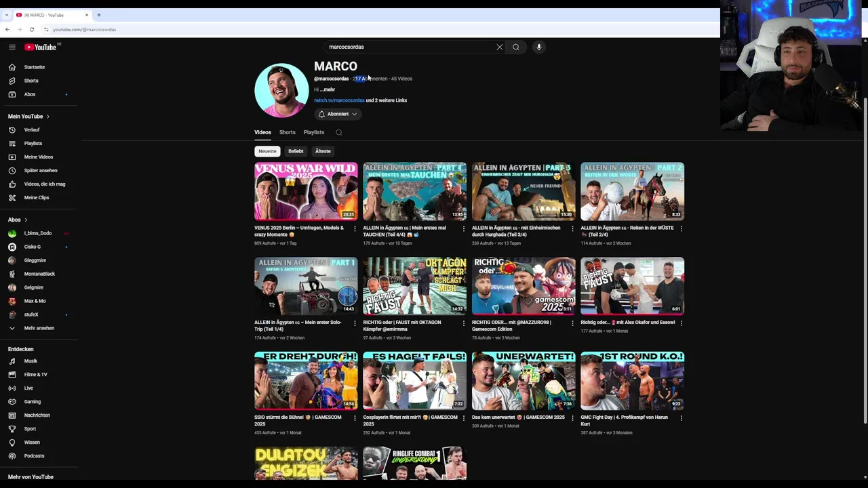Open a new browser tab
Screen dimensions: 868x488
tap(99, 15)
